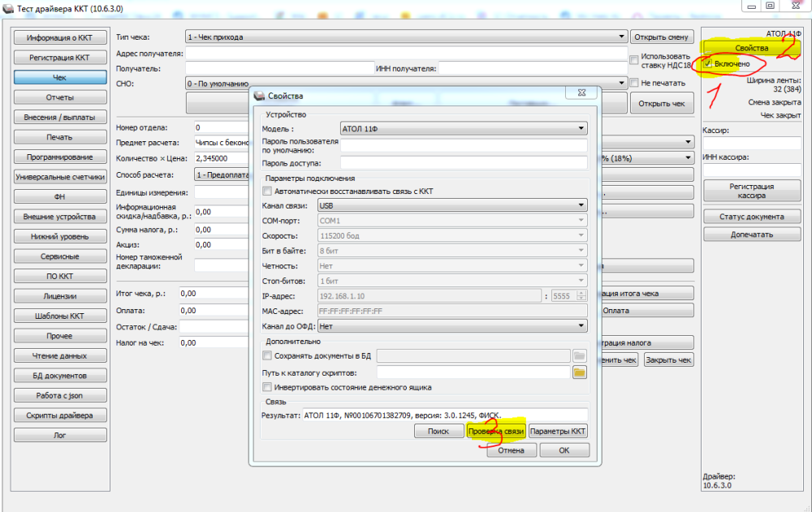Click the Пароль доступа input field
This screenshot has height=512, width=812.
[x=464, y=163]
